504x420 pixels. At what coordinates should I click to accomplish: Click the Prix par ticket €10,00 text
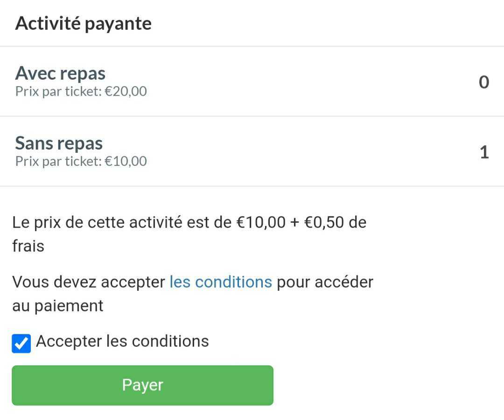tap(81, 161)
